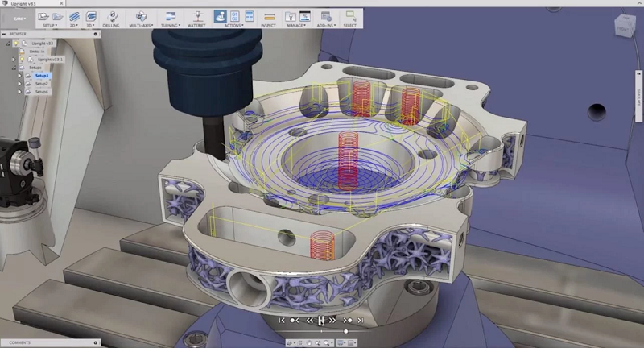This screenshot has width=644, height=348.
Task: Click the Select tool icon
Action: click(x=350, y=16)
